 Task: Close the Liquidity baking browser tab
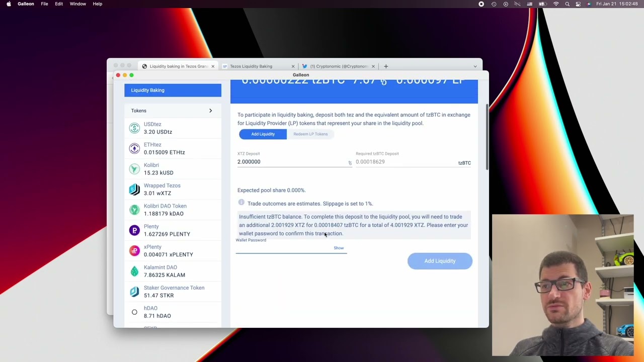click(x=213, y=66)
